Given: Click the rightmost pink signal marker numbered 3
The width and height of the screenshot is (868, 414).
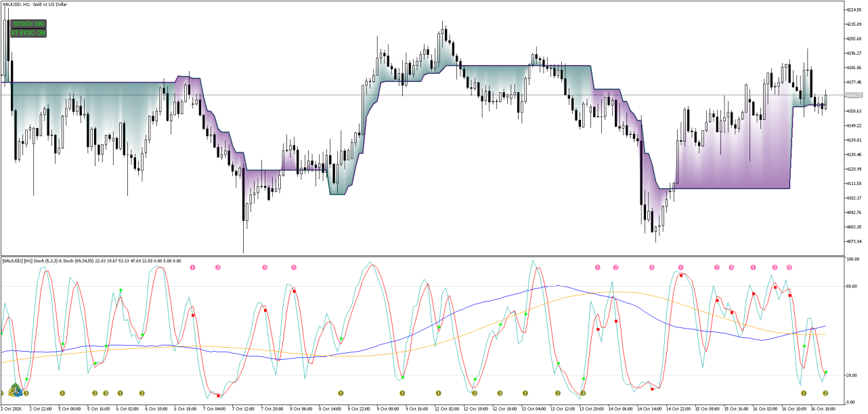Looking at the screenshot, I should [x=789, y=268].
